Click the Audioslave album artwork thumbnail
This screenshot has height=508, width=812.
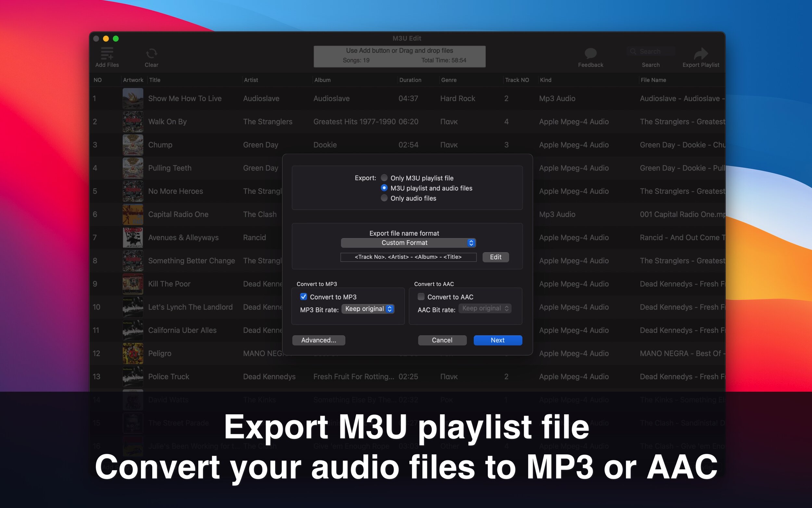coord(133,98)
